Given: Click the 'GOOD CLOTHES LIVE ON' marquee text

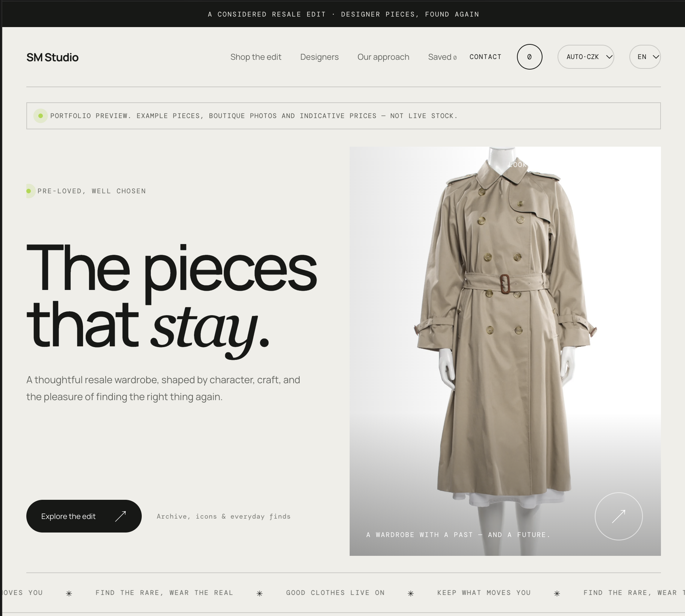Looking at the screenshot, I should [x=335, y=593].
